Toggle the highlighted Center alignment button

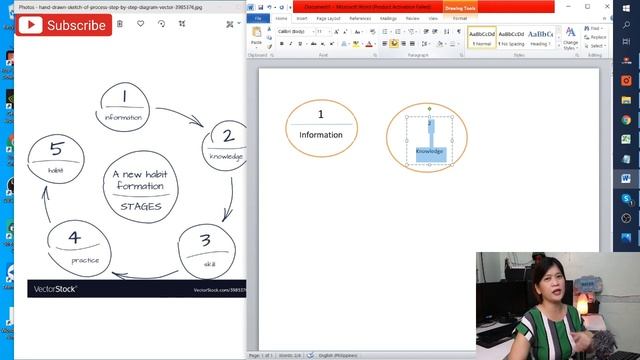point(394,44)
